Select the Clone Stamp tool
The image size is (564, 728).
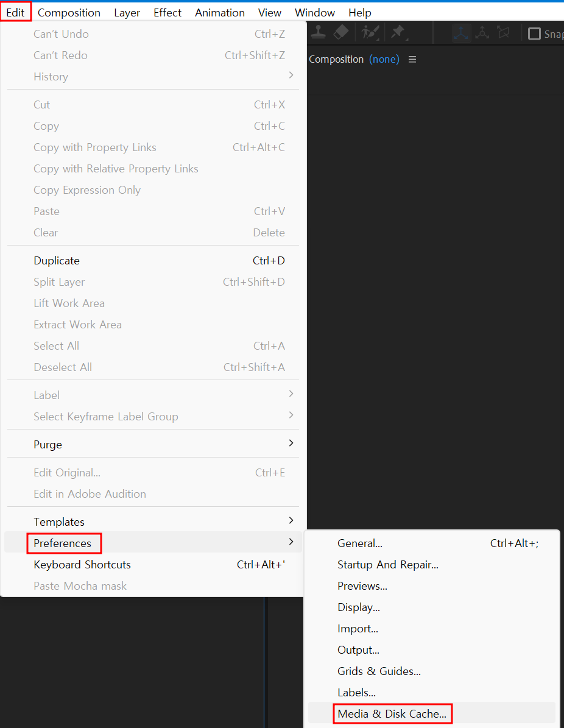(x=319, y=32)
